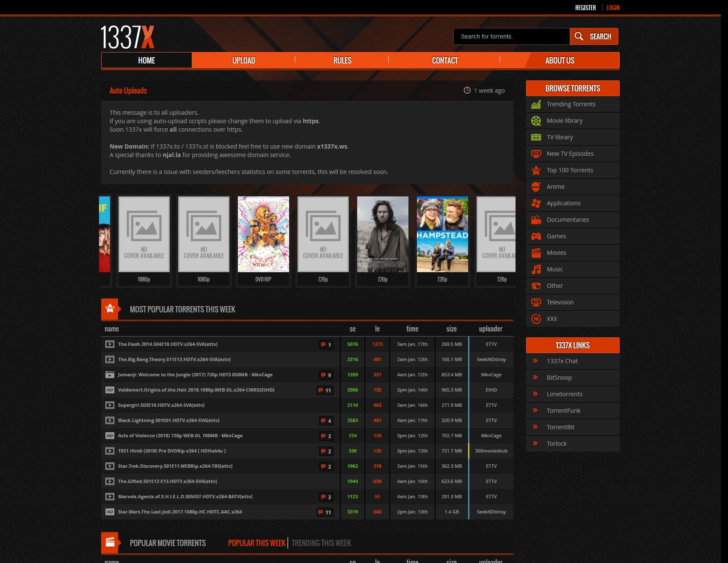Switch to the TRENDING THIS WEEK tab
The image size is (728, 563).
tap(321, 543)
